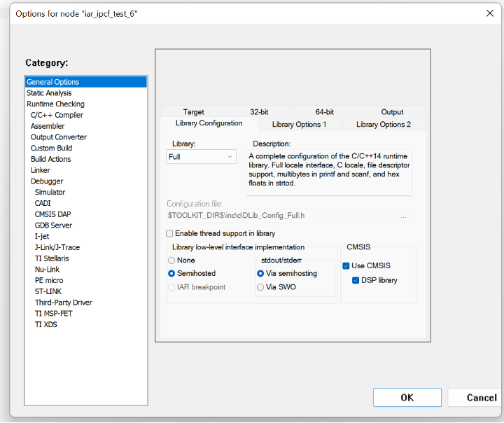Switch to the Target tab
Viewport: 504px width, 423px height.
193,112
